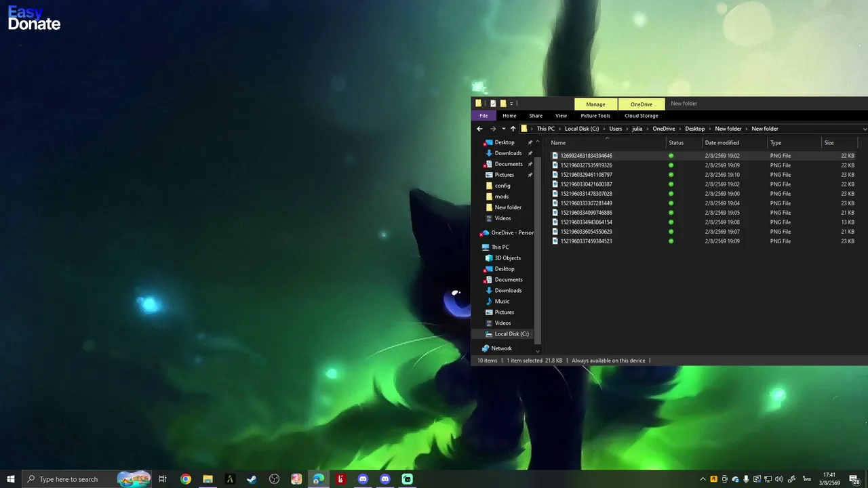Image resolution: width=868 pixels, height=488 pixels.
Task: Select file 1521960330421600387
Action: pyautogui.click(x=586, y=184)
